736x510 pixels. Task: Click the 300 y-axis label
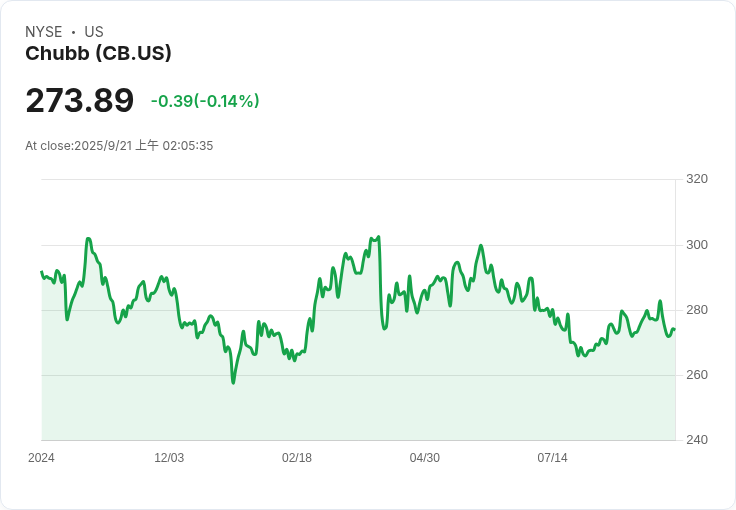tap(697, 245)
